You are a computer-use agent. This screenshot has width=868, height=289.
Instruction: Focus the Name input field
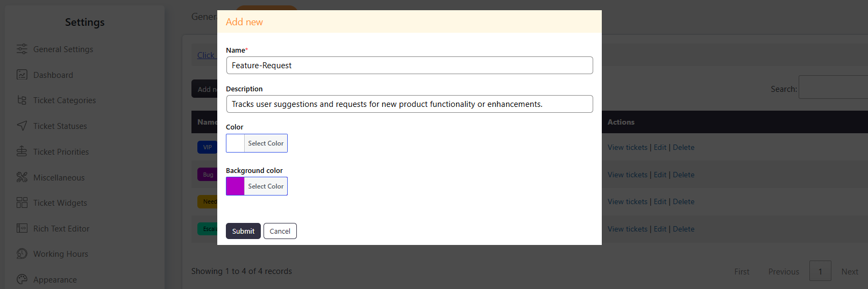tap(409, 65)
